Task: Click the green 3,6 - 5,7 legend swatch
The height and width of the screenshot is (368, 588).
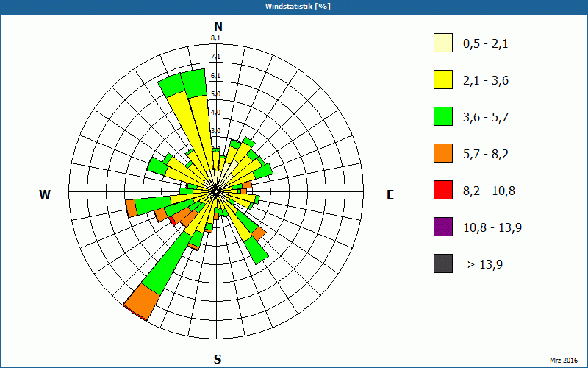Action: tap(443, 116)
